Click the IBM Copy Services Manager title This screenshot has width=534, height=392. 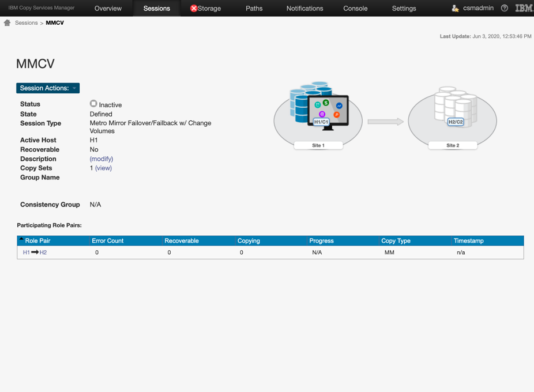[x=41, y=7]
